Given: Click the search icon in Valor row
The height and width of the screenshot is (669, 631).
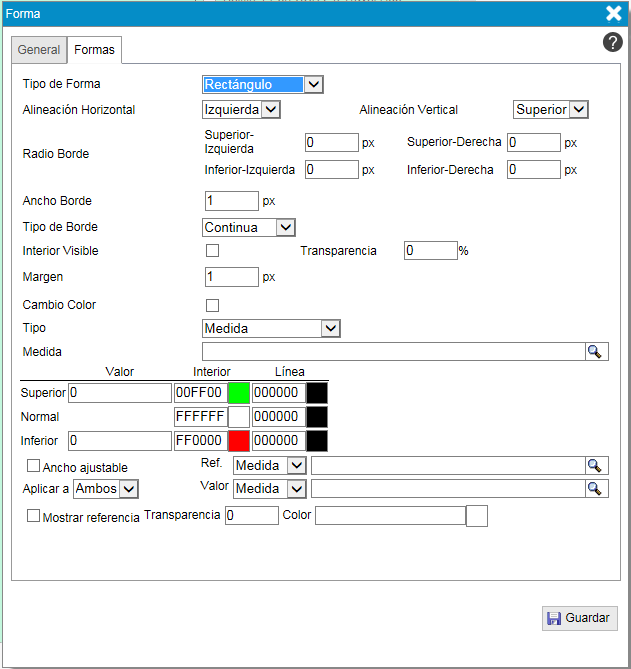Looking at the screenshot, I should [595, 488].
